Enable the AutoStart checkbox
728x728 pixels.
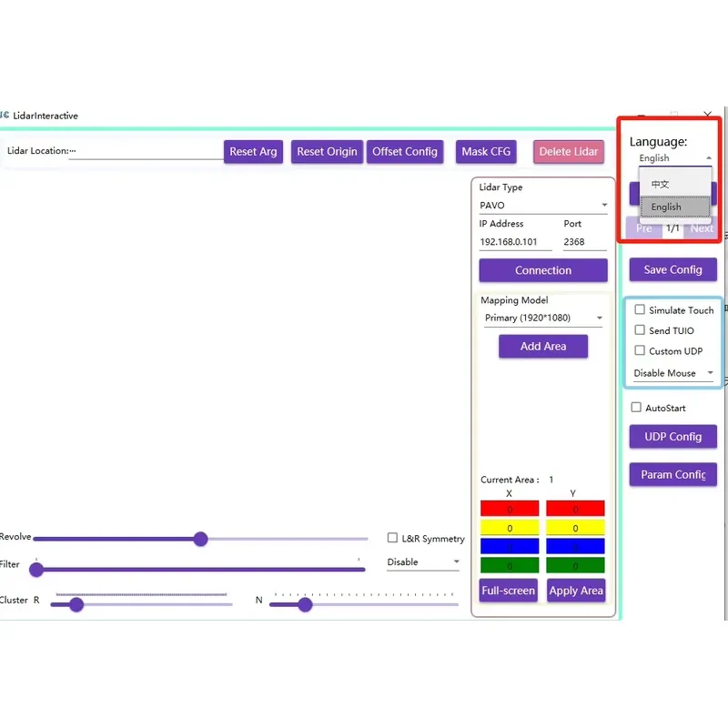[x=635, y=408]
